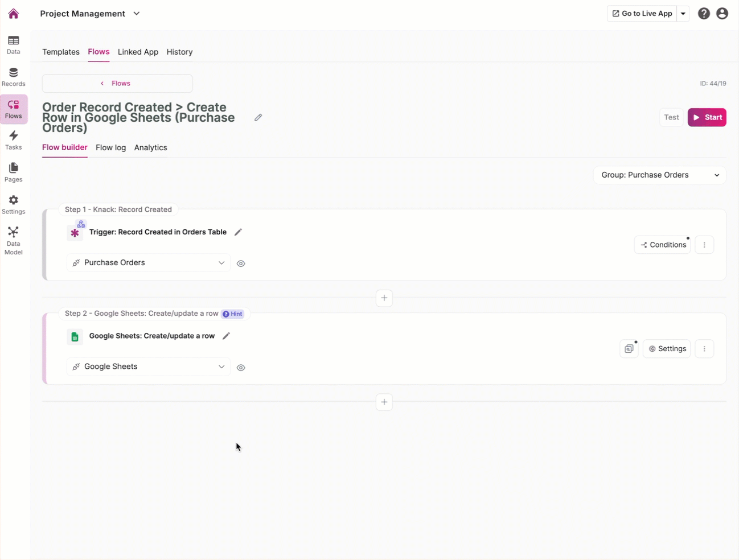Click the Test button
The width and height of the screenshot is (739, 560).
671,117
